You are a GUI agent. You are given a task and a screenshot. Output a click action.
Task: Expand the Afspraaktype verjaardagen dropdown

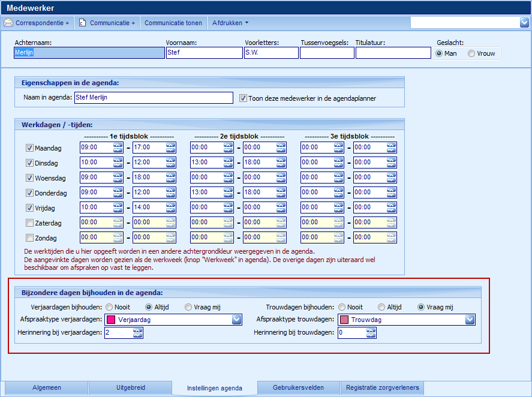(236, 320)
